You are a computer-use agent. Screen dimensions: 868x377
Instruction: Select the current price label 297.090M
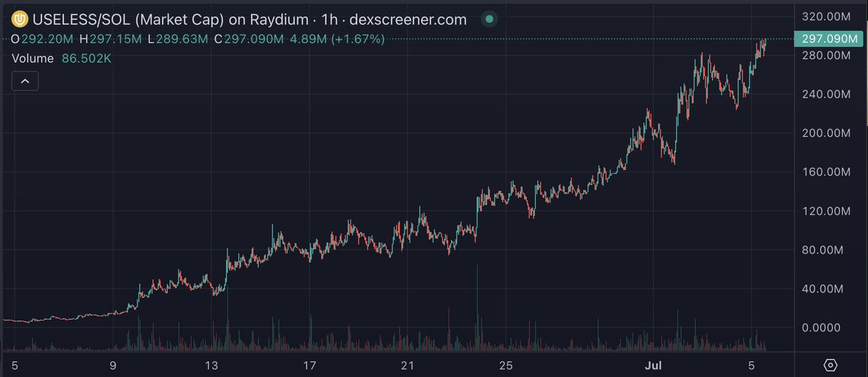point(828,39)
